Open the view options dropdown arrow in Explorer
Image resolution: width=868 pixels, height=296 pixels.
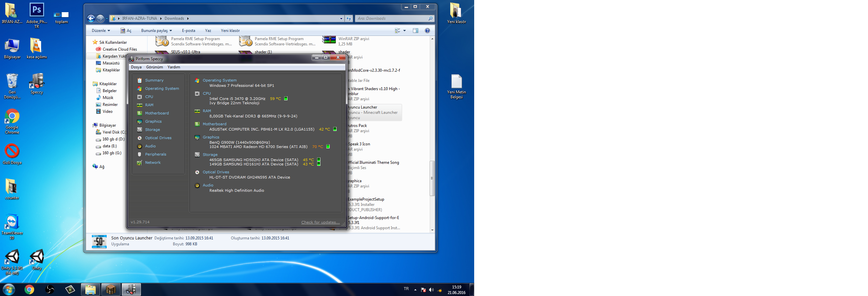(404, 31)
